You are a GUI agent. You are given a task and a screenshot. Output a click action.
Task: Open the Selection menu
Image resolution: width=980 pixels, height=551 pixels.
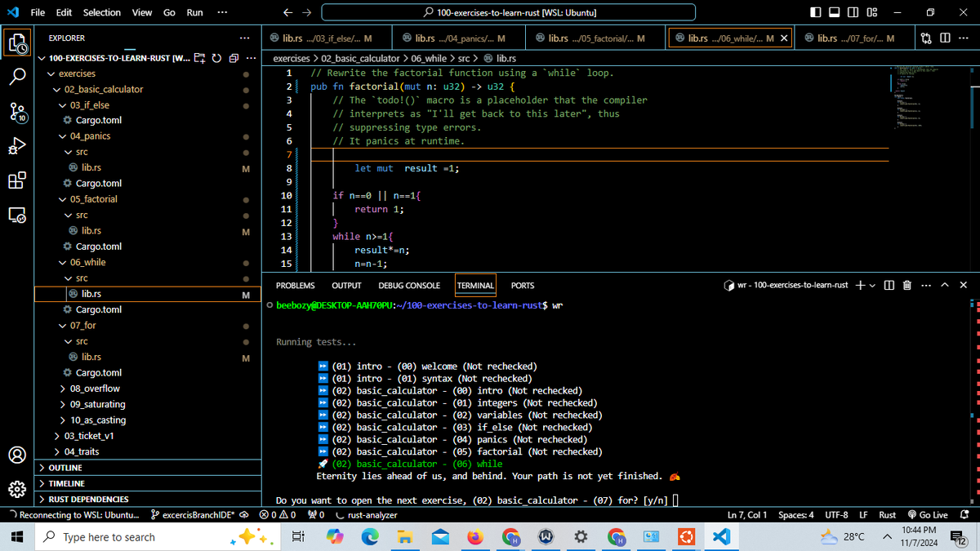(102, 12)
